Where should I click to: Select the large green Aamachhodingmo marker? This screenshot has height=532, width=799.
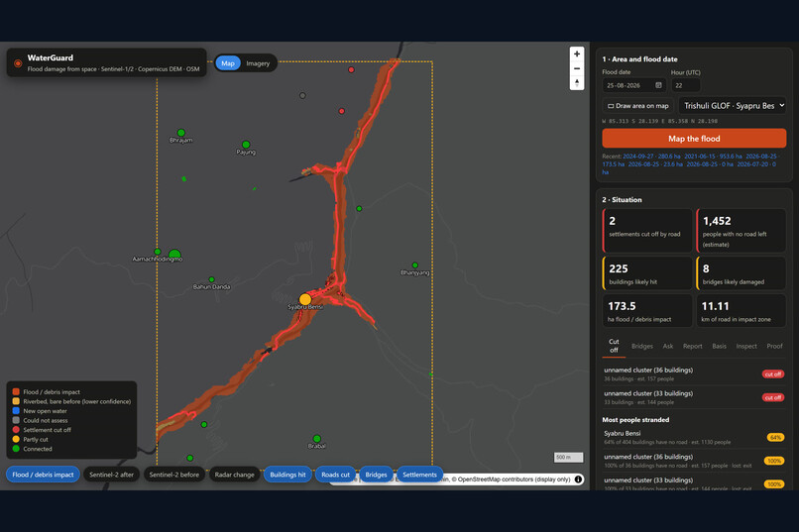click(174, 254)
